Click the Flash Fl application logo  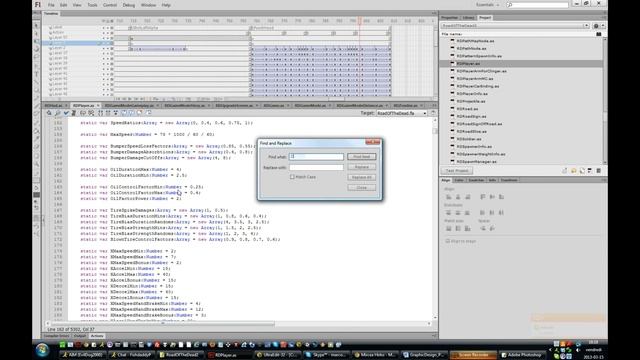point(38,5)
